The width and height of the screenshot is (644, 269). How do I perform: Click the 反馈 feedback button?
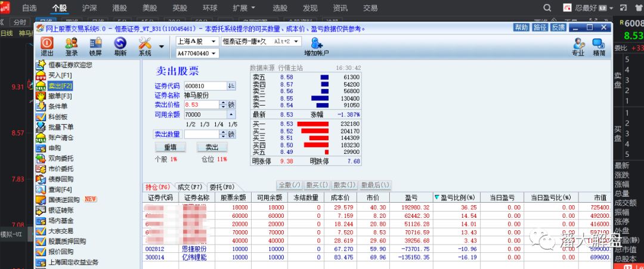pyautogui.click(x=558, y=27)
